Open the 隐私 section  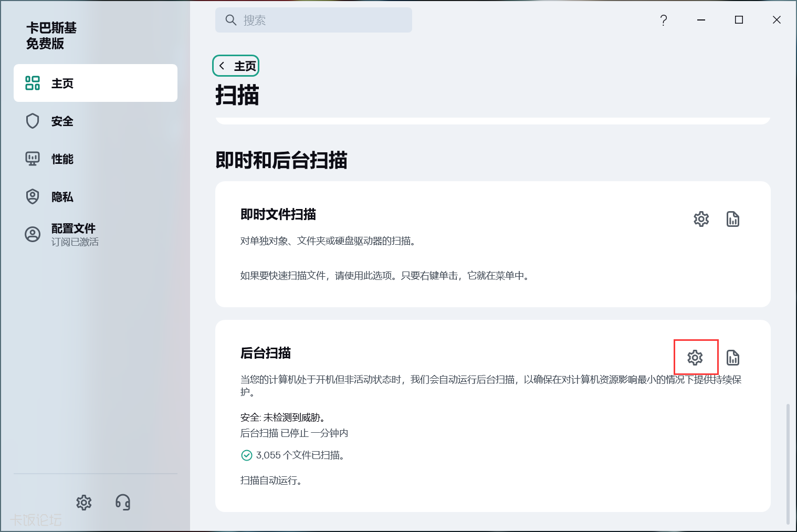tap(96, 196)
